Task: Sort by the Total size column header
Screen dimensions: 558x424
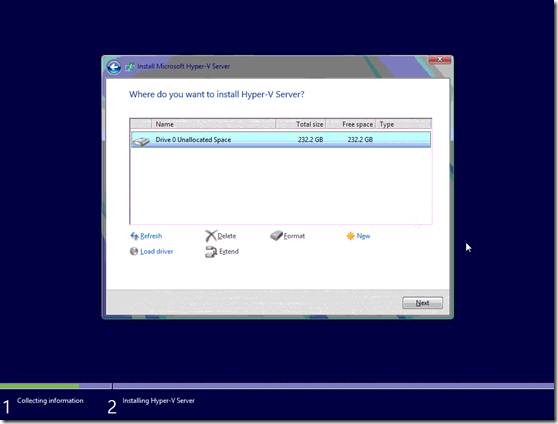Action: coord(301,124)
